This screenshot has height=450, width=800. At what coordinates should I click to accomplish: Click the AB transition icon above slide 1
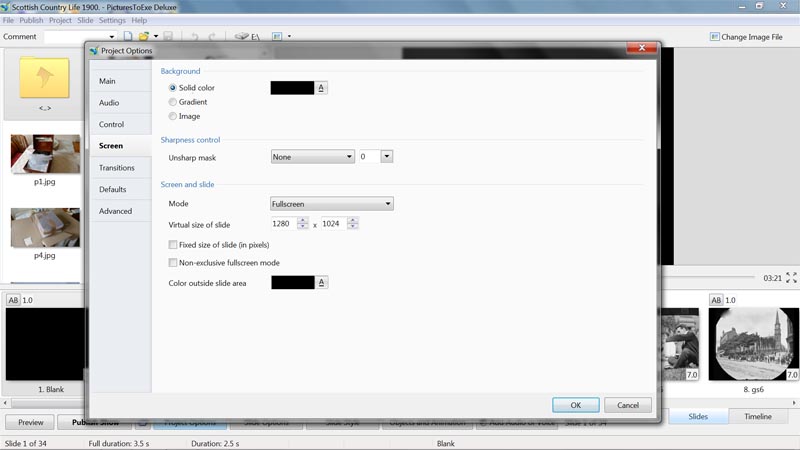(x=14, y=300)
